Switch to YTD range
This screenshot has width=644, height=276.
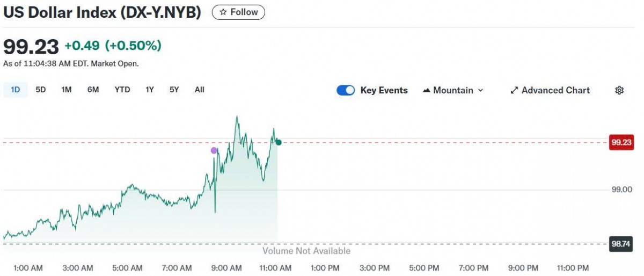click(x=122, y=90)
